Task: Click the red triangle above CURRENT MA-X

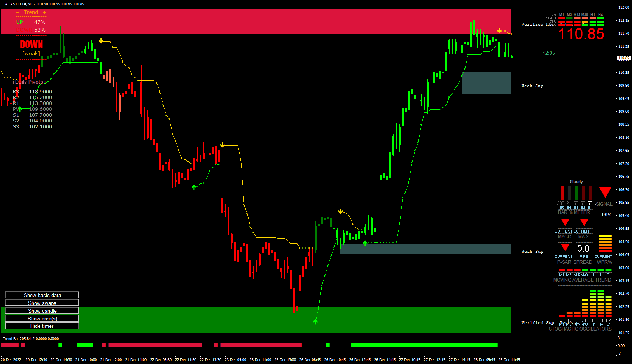Action: tap(584, 222)
